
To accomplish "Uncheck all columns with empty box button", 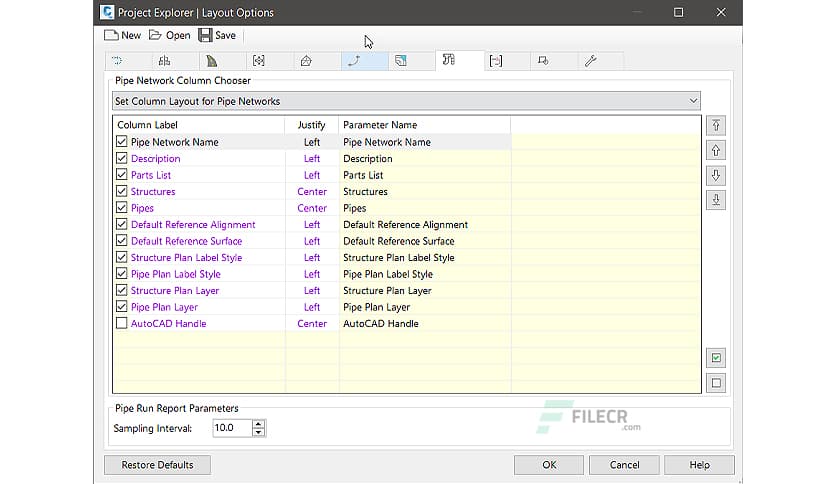I will [x=716, y=383].
